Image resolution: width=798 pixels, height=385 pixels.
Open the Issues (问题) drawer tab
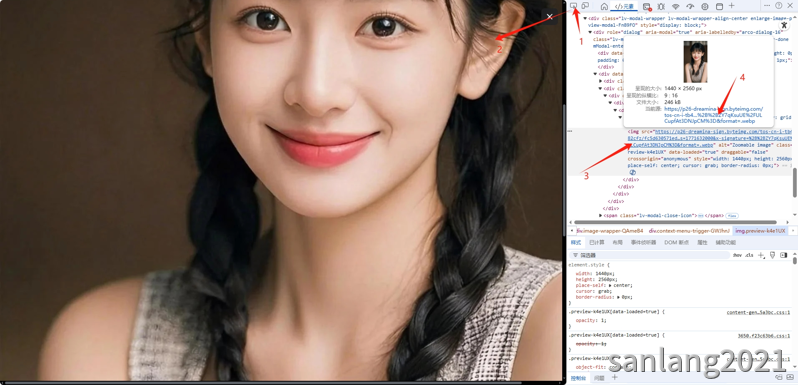600,378
